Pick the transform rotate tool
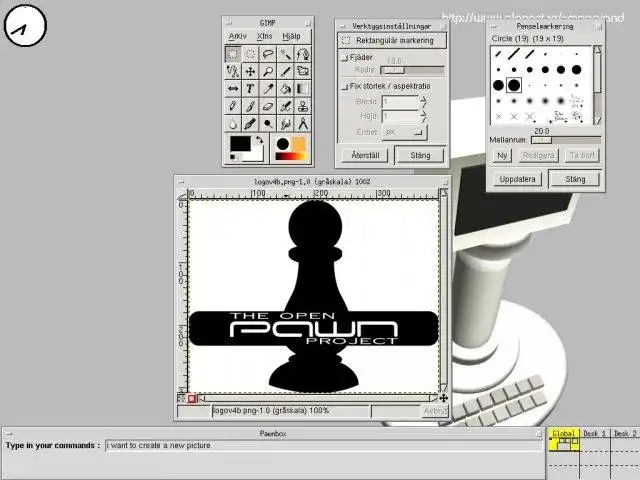This screenshot has height=480, width=640. [302, 71]
